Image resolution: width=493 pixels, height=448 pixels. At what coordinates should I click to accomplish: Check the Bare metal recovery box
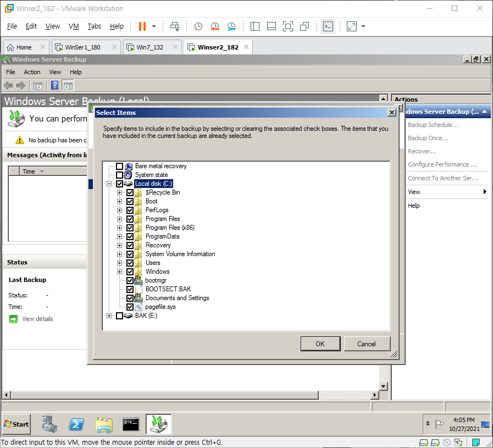pos(119,166)
